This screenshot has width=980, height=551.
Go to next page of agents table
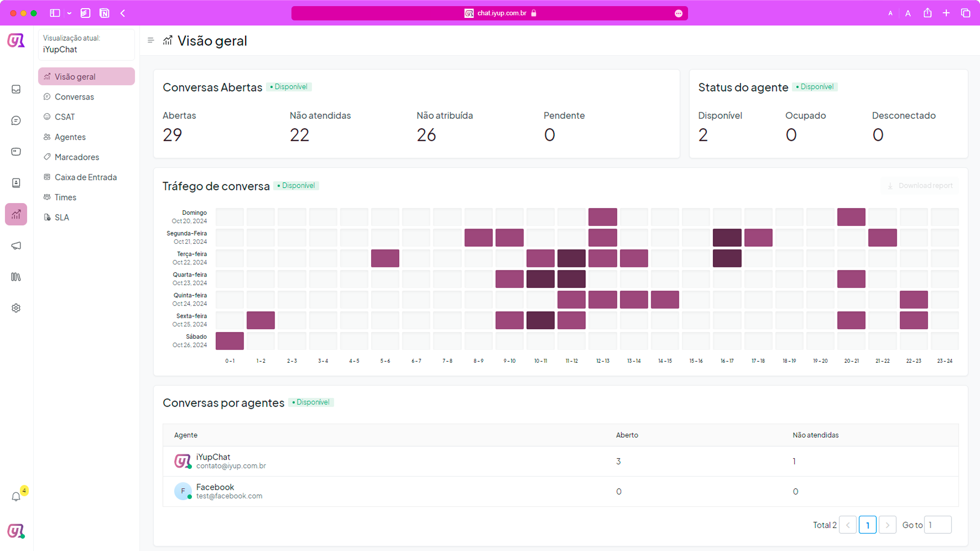point(888,525)
